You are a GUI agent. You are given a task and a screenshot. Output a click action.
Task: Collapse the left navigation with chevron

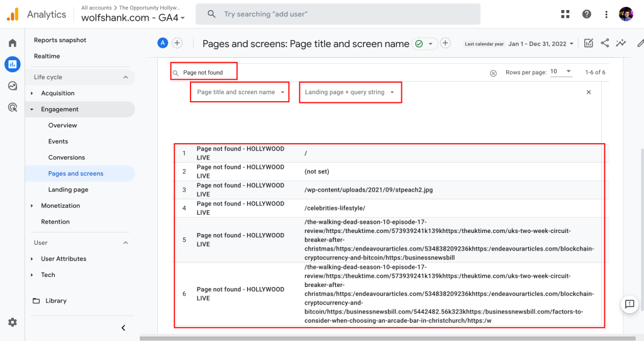click(123, 328)
